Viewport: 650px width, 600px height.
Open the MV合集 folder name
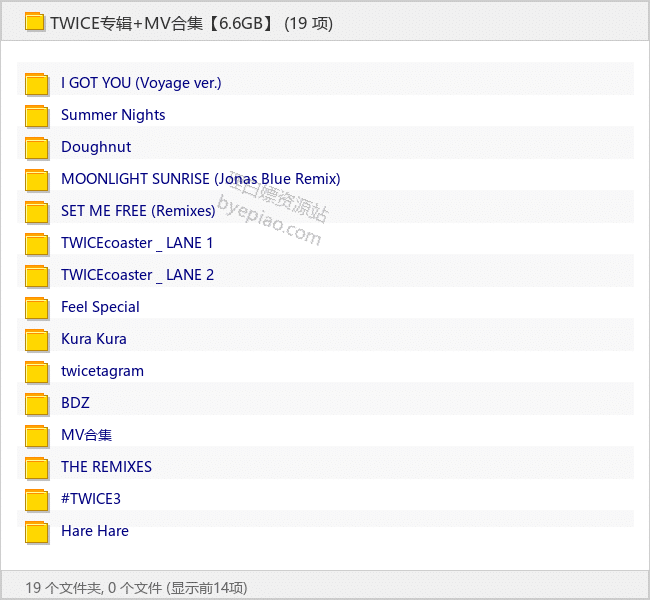(86, 435)
